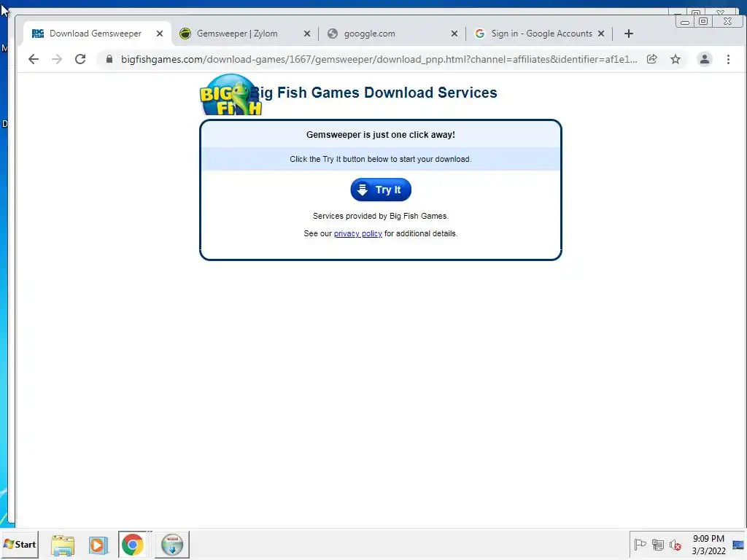Image resolution: width=747 pixels, height=560 pixels.
Task: Click the 'Gemsweeper is just one click away!' heading
Action: [381, 135]
